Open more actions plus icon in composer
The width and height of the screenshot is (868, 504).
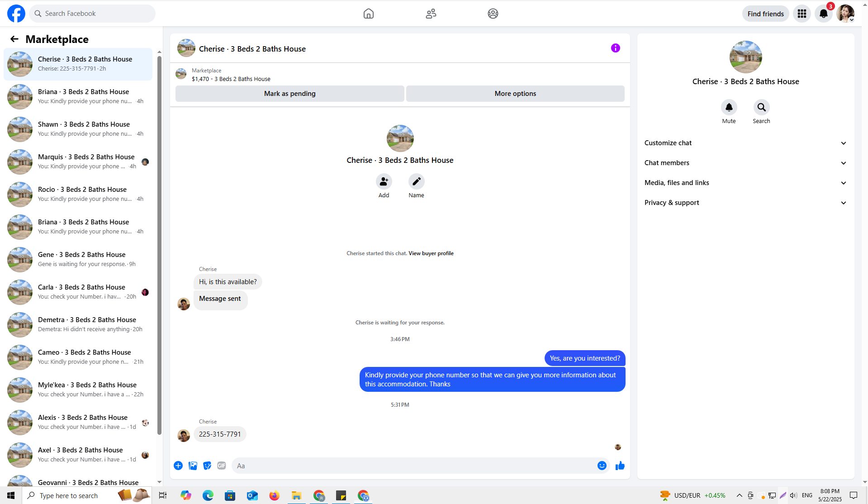178,466
